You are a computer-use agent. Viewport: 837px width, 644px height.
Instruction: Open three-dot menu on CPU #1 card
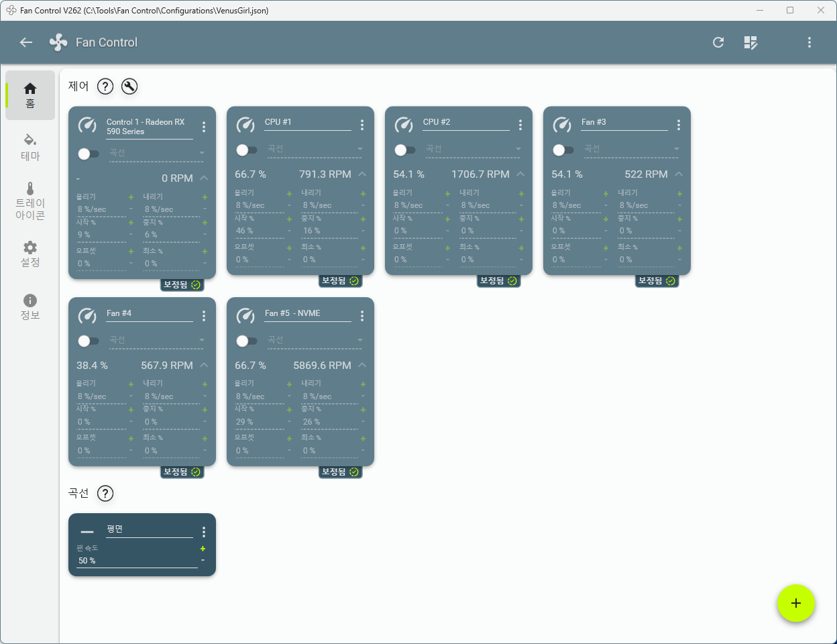coord(362,125)
